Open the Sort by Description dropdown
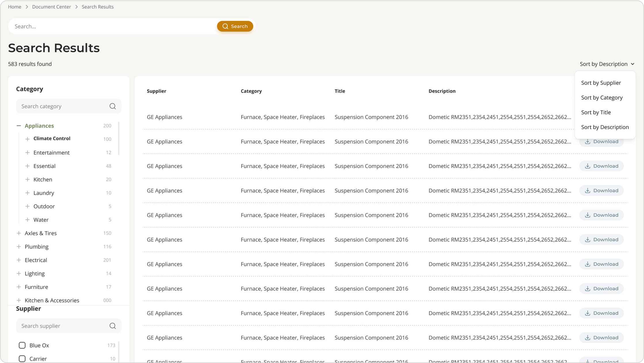Viewport: 644px width, 363px height. point(607,64)
